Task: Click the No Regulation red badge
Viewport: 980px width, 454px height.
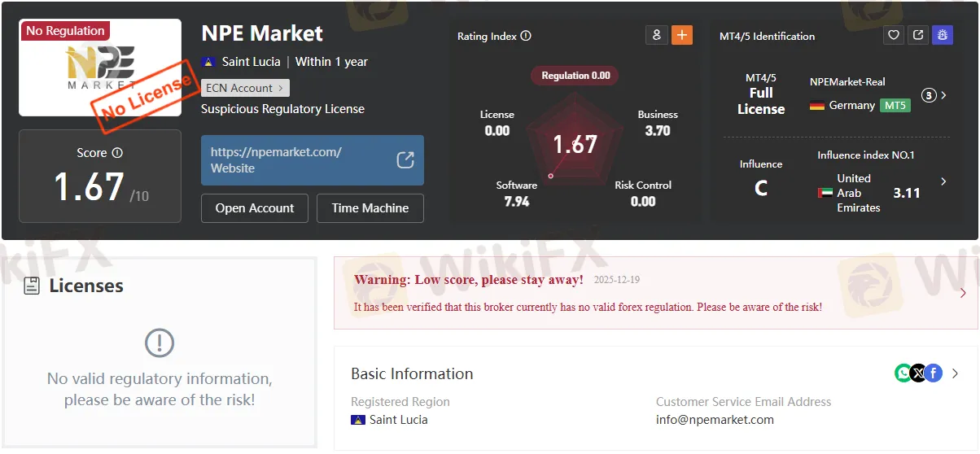Action: [x=65, y=31]
